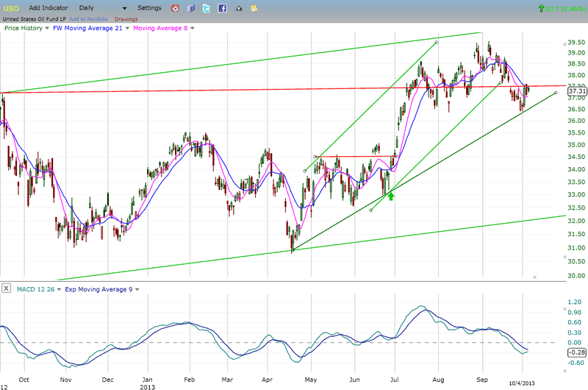Click the yellow notes icon
The height and width of the screenshot is (390, 588).
(x=254, y=8)
